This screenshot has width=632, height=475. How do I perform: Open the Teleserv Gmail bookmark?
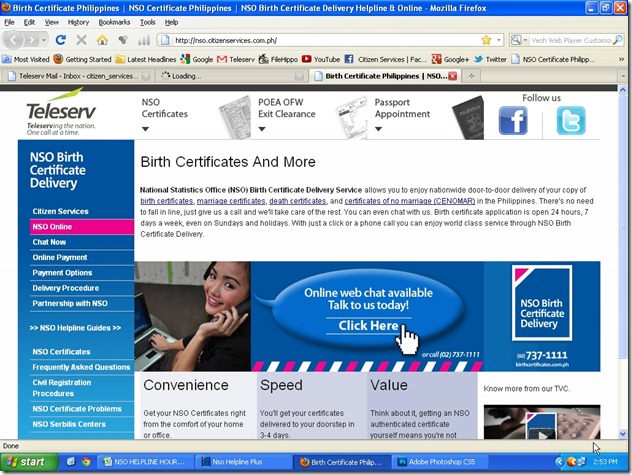coord(236,59)
